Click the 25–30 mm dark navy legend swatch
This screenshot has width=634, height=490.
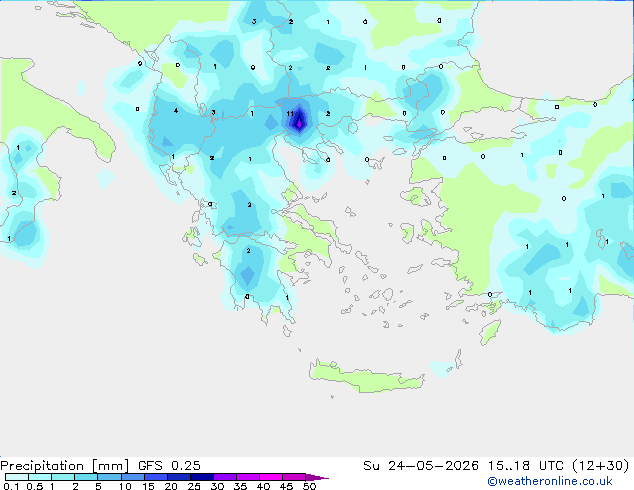(x=201, y=477)
